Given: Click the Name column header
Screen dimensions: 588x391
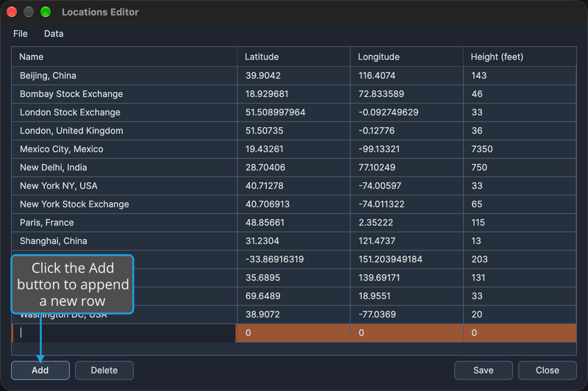Looking at the screenshot, I should (x=124, y=57).
